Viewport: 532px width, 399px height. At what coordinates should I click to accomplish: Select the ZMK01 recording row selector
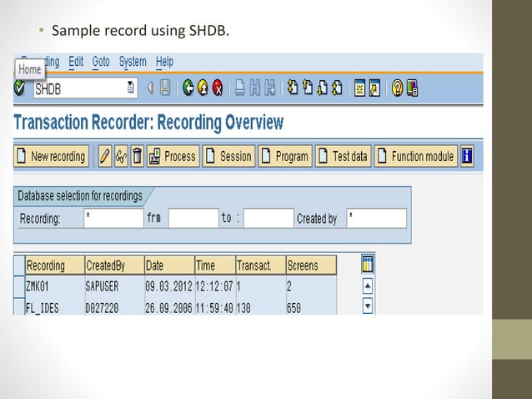tap(19, 286)
